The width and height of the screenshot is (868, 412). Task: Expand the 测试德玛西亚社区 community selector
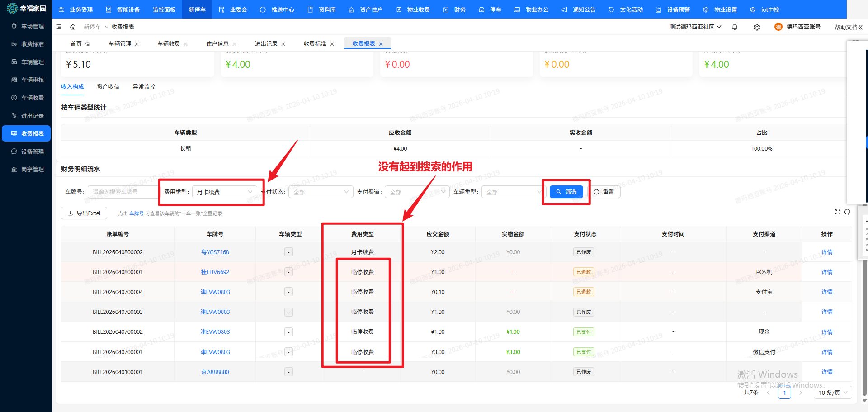[x=695, y=27]
